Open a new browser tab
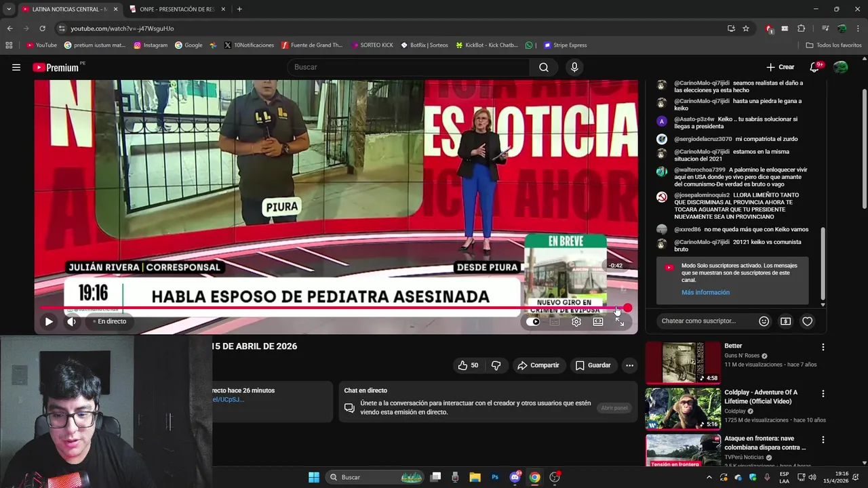The width and height of the screenshot is (868, 488). [239, 9]
